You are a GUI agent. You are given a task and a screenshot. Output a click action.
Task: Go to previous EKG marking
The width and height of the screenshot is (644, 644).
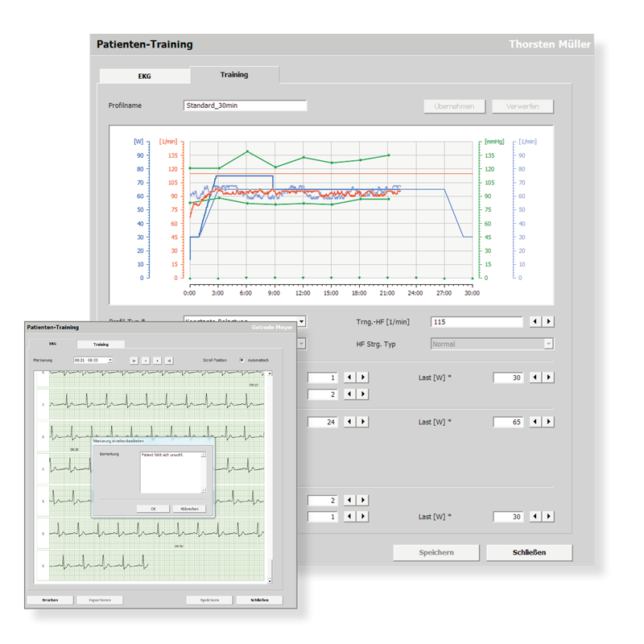click(x=146, y=360)
